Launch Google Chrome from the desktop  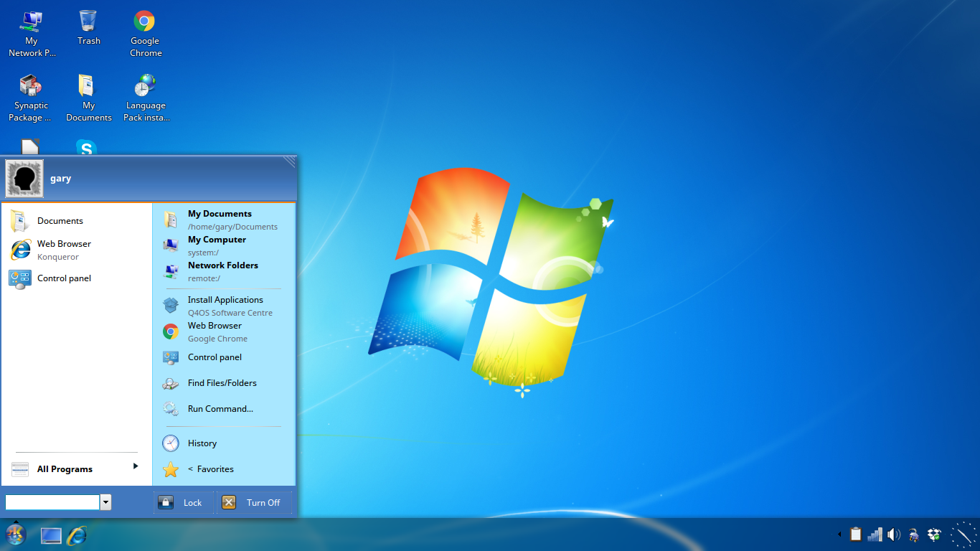point(145,34)
